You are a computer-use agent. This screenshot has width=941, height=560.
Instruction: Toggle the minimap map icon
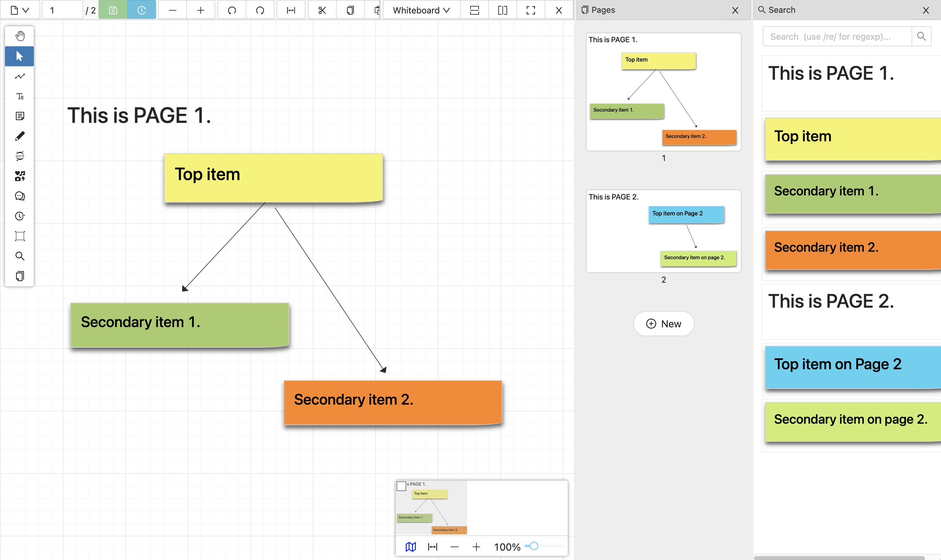410,547
